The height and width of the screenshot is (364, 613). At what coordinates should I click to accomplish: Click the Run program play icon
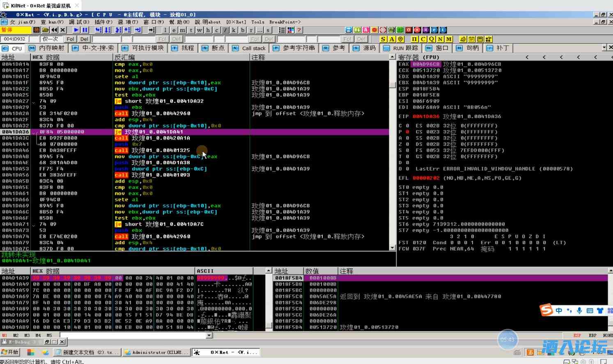tap(76, 30)
